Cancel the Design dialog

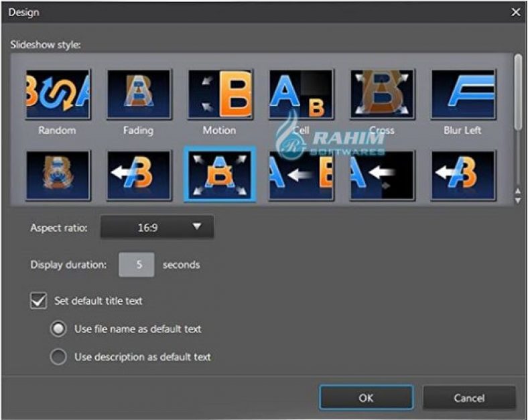click(x=469, y=398)
